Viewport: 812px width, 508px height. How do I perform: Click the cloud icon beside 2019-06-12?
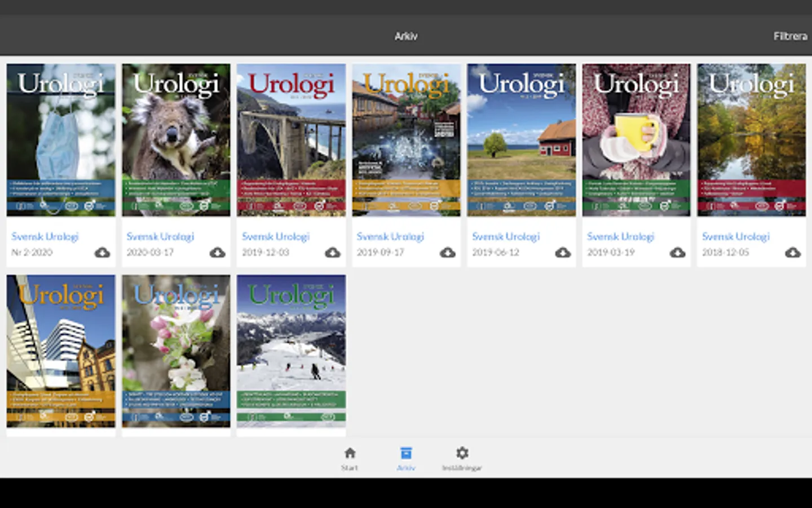coord(563,252)
